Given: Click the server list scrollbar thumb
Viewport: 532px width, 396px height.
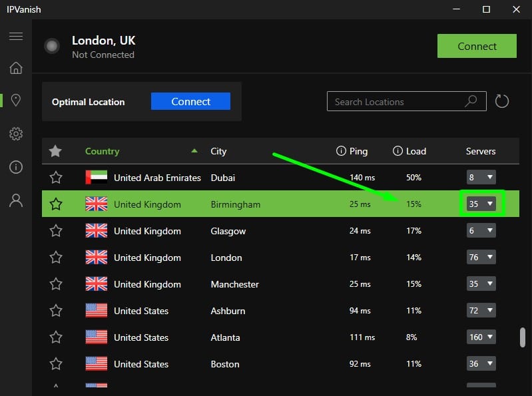Looking at the screenshot, I should [523, 337].
